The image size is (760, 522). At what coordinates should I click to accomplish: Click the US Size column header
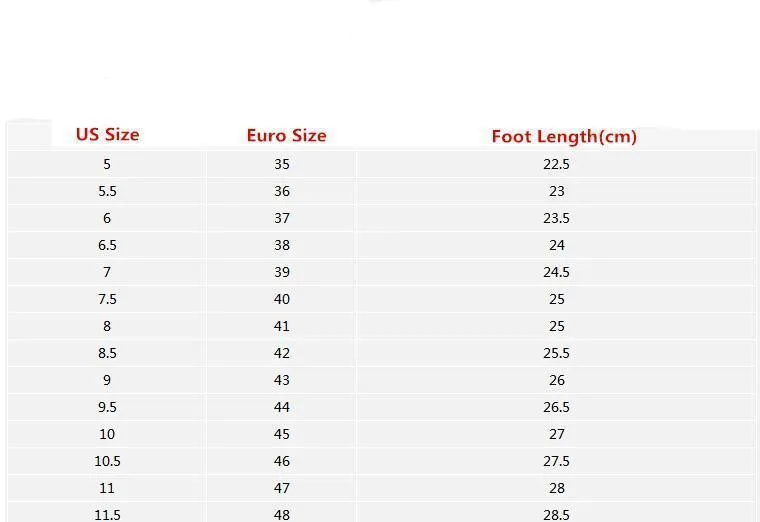pyautogui.click(x=108, y=134)
